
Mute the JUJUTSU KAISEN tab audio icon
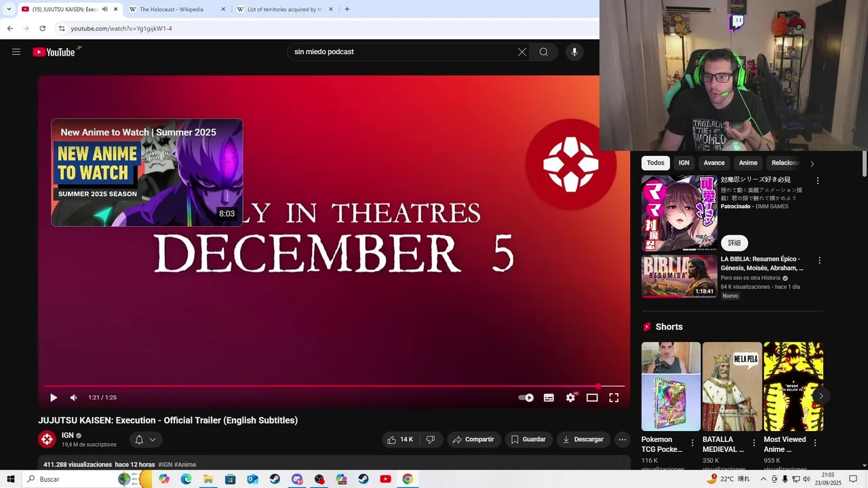pos(104,9)
